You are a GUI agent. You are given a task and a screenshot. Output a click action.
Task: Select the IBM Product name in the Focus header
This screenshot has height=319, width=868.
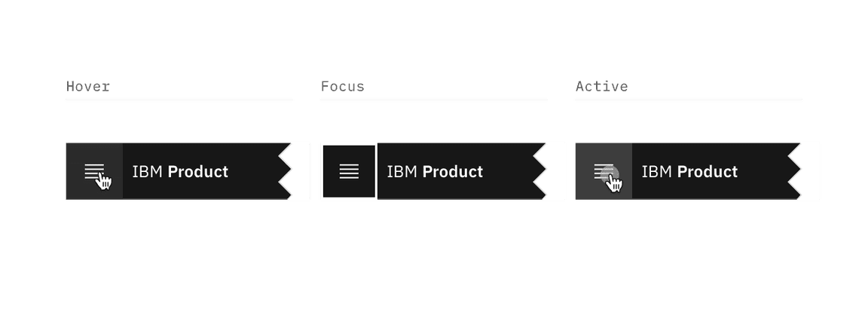pyautogui.click(x=435, y=172)
